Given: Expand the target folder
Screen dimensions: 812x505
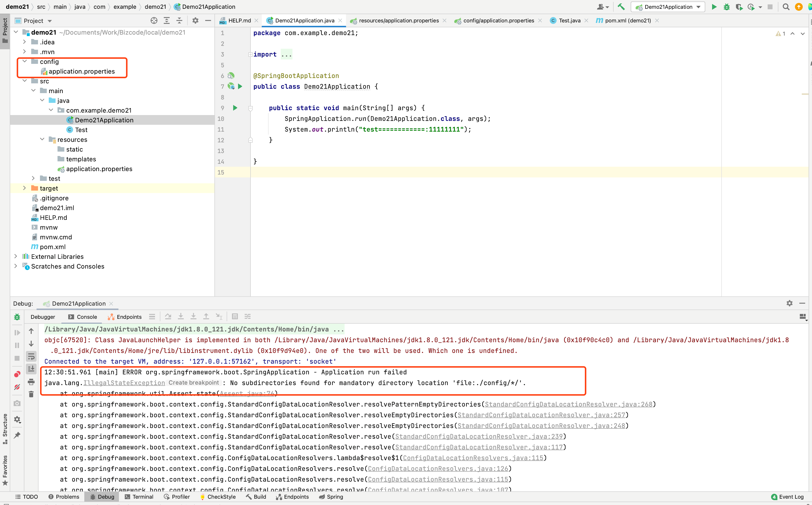Looking at the screenshot, I should coord(24,188).
